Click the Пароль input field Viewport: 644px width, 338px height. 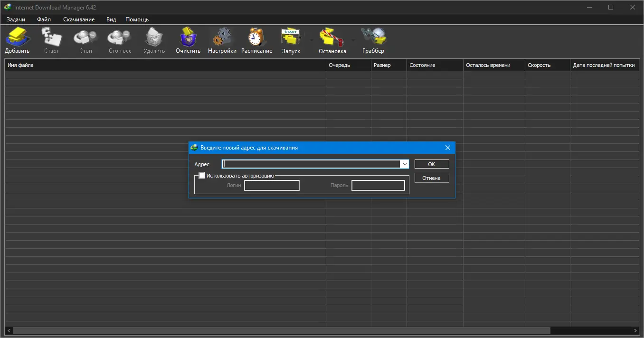tap(378, 185)
